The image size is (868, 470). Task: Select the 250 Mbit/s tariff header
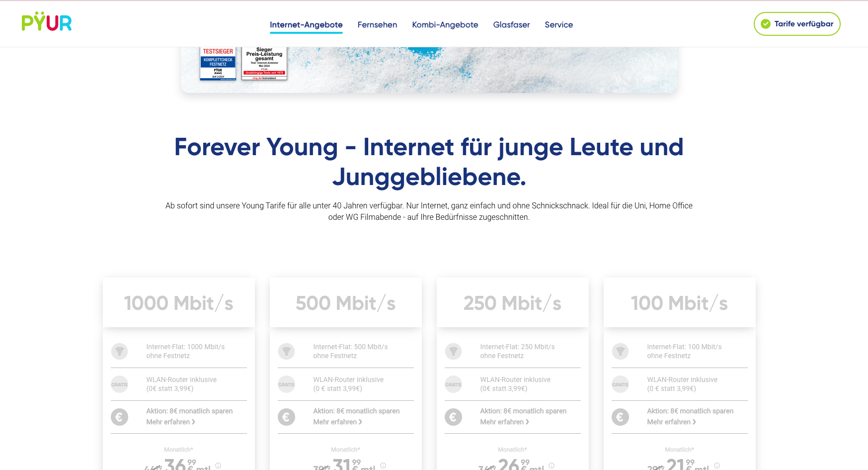pyautogui.click(x=513, y=302)
